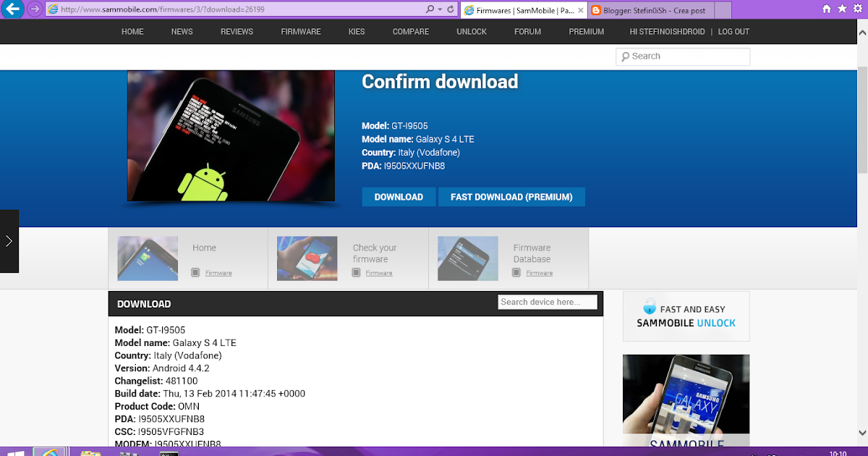The height and width of the screenshot is (456, 868).
Task: Open KIES in the site navigation
Action: (357, 32)
